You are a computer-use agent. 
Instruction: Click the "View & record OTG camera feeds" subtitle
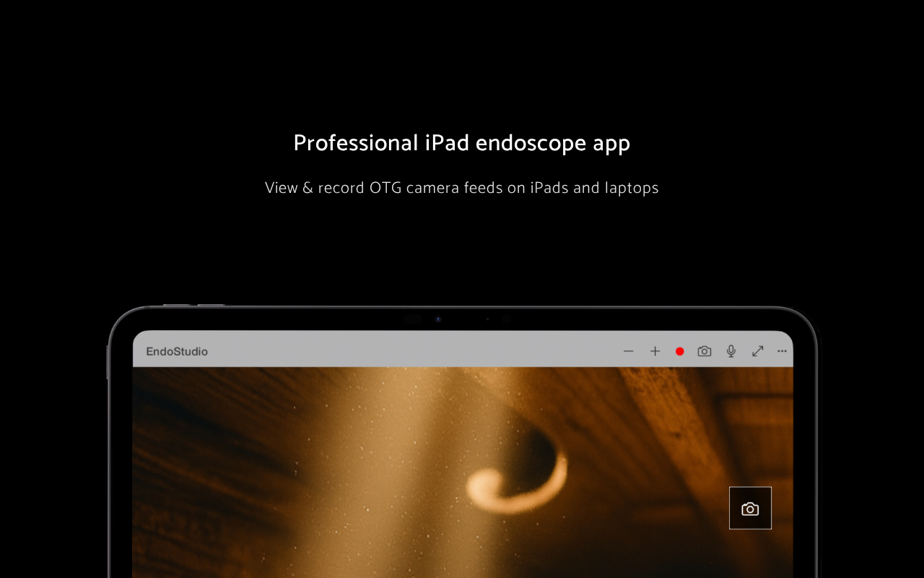(462, 188)
